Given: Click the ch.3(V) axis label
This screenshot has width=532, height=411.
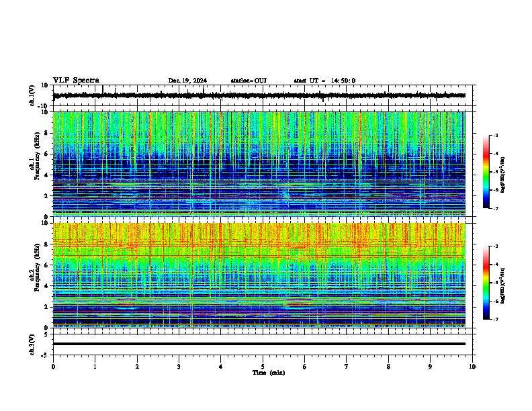Looking at the screenshot, I should coord(32,345).
